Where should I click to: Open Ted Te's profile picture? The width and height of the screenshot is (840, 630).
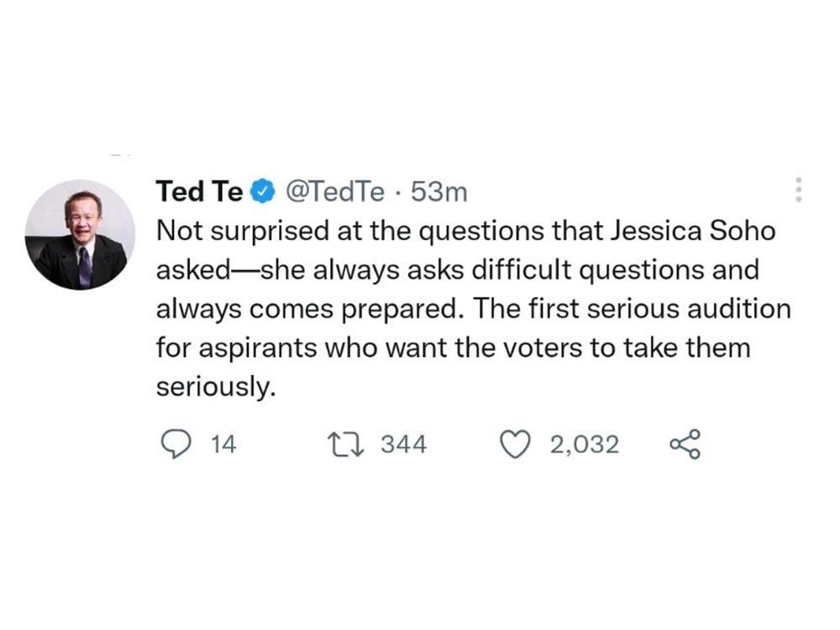[x=80, y=234]
